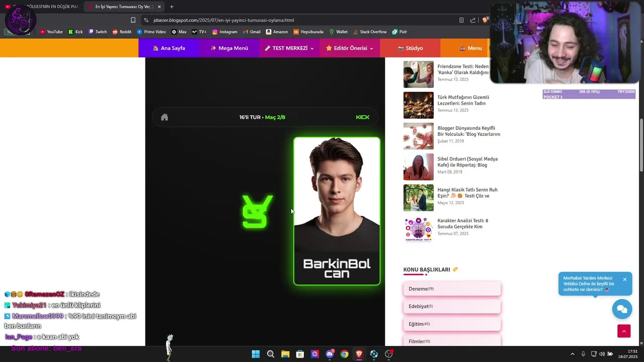Go to Ana Sayfa in site menu
Screen dimensions: 644x362
click(x=169, y=48)
